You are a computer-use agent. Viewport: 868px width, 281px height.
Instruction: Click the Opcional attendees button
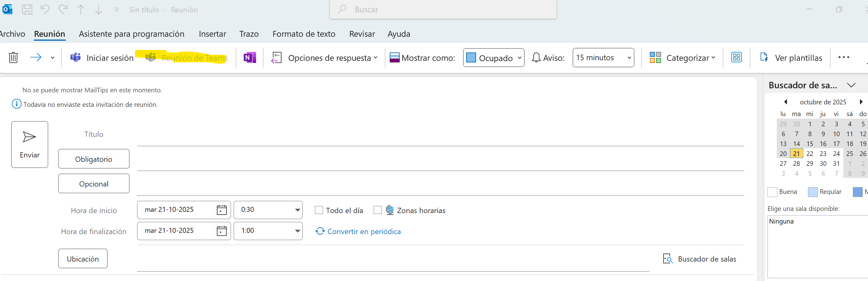click(x=94, y=183)
